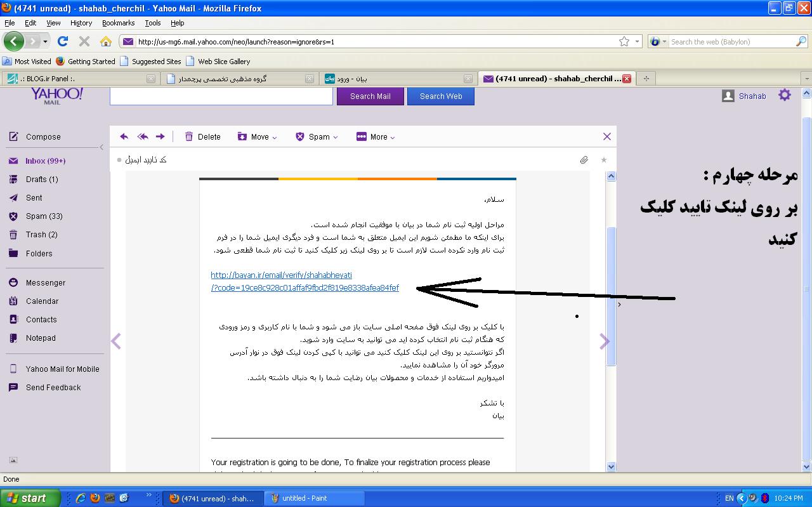Viewport: 812px width, 507px height.
Task: Open the Inbox (99+) folder
Action: (x=46, y=161)
